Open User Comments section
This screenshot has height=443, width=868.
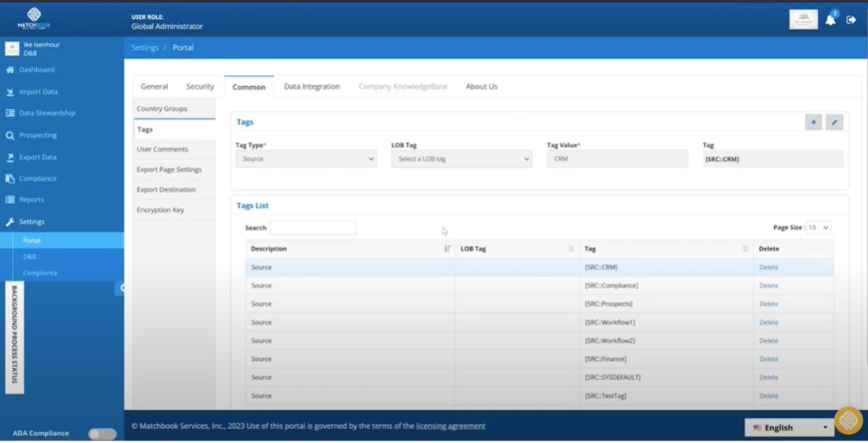point(174,149)
